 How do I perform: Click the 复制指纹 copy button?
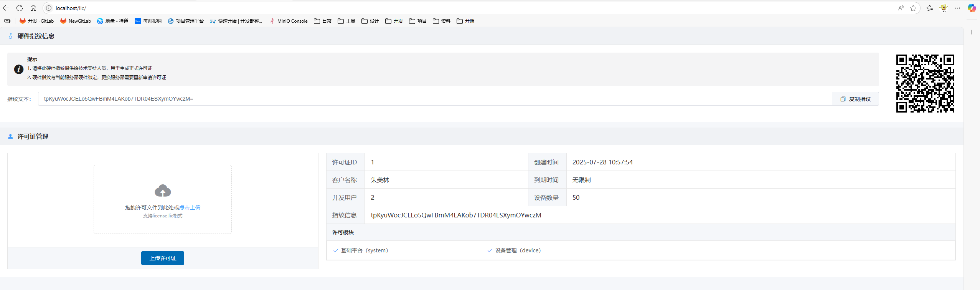855,99
